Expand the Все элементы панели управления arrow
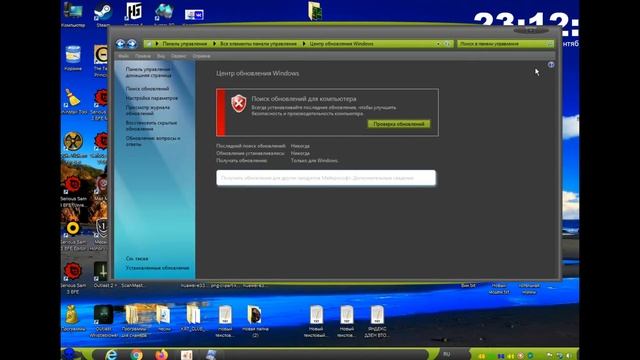The height and width of the screenshot is (360, 640). point(304,44)
